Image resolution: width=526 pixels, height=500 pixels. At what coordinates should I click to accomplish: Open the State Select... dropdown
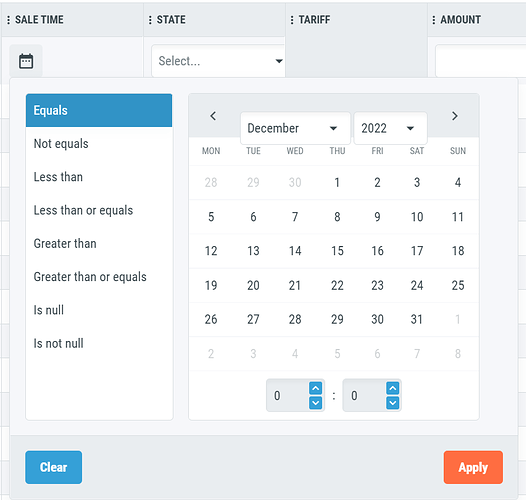click(218, 61)
